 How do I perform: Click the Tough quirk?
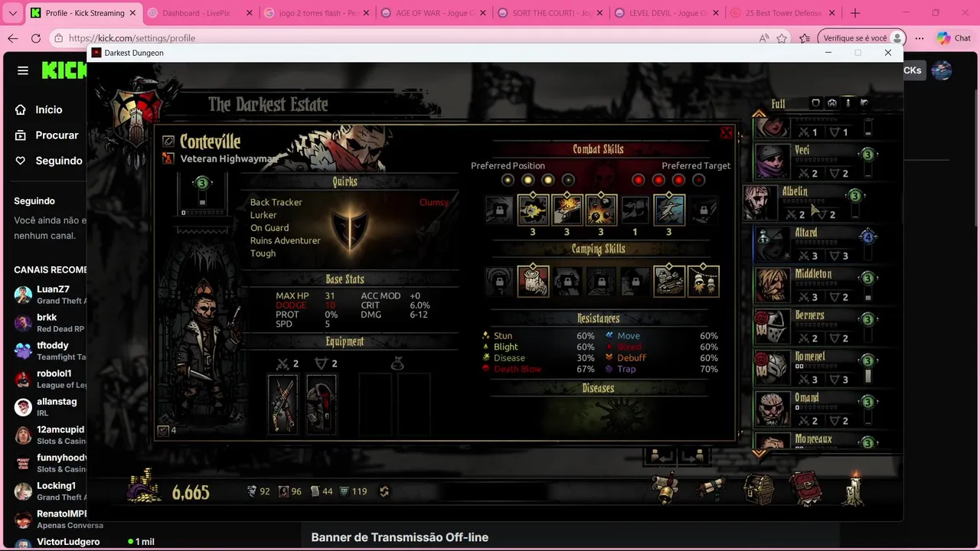(263, 253)
